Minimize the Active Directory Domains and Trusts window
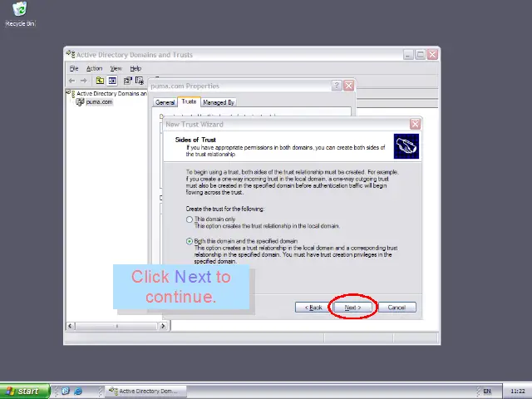532x399 pixels. coord(408,54)
